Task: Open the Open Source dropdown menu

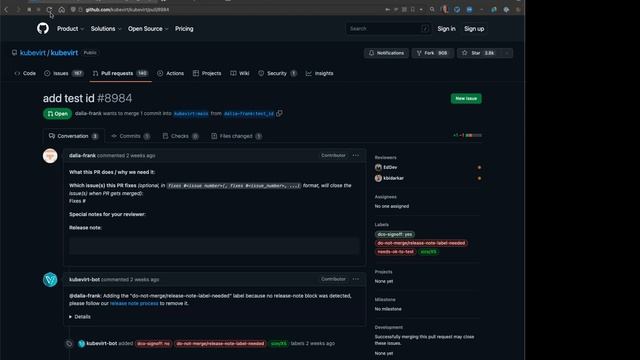Action: coord(148,29)
